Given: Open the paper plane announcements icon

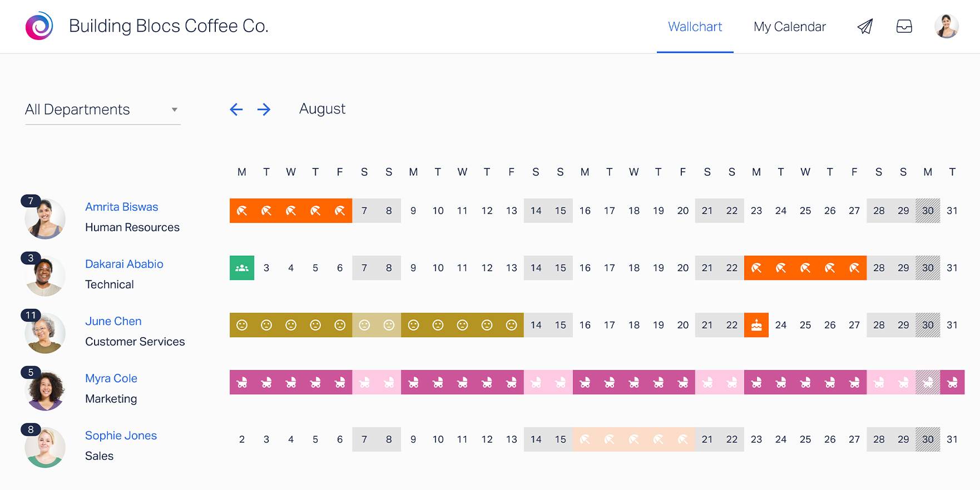Looking at the screenshot, I should coord(864,26).
